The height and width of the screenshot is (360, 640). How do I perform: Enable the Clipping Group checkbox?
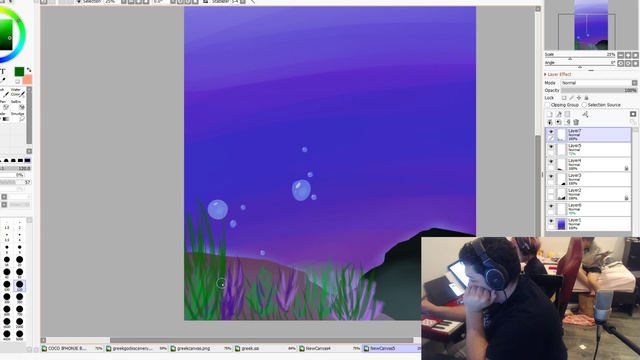(x=548, y=105)
